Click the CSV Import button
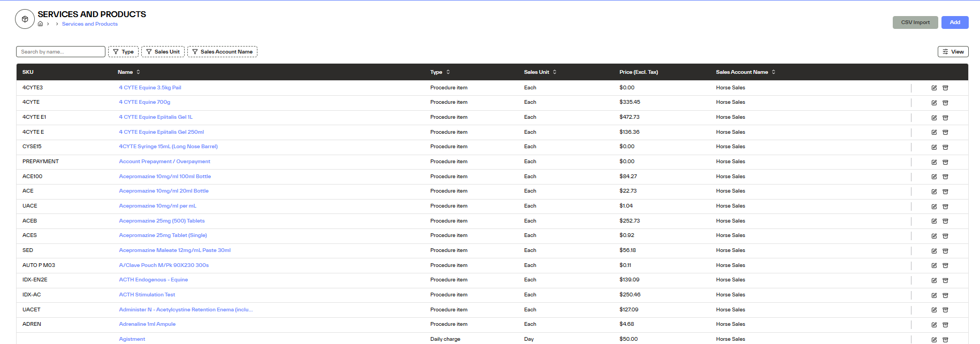 915,22
